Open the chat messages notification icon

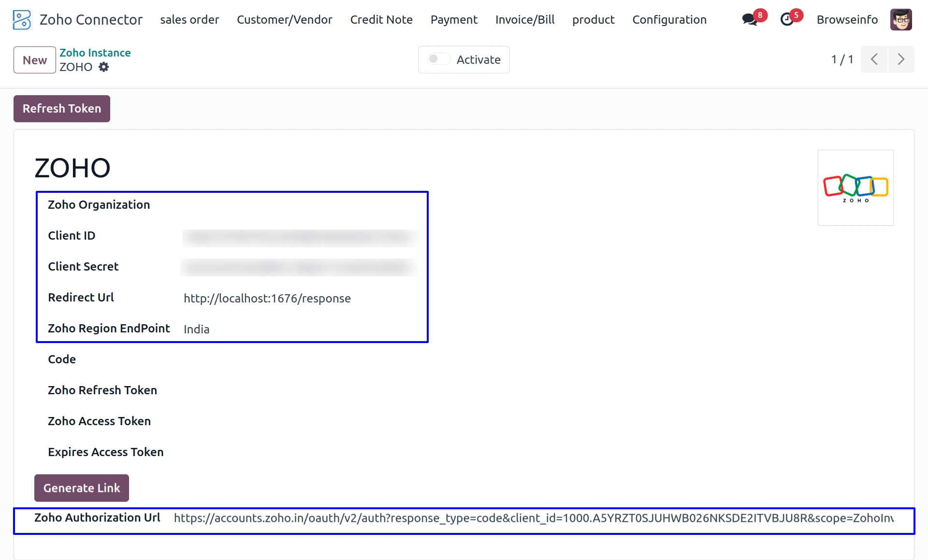(x=750, y=20)
